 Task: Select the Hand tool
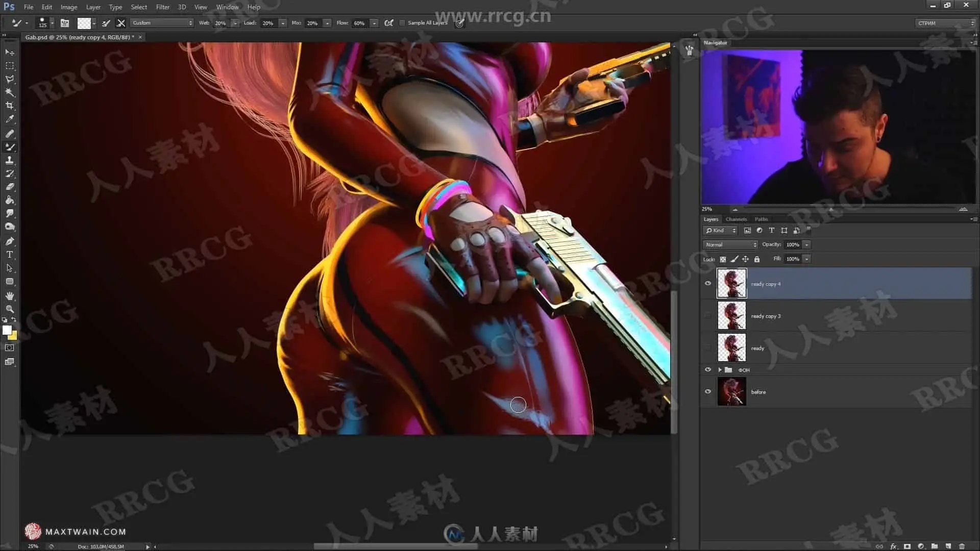10,296
